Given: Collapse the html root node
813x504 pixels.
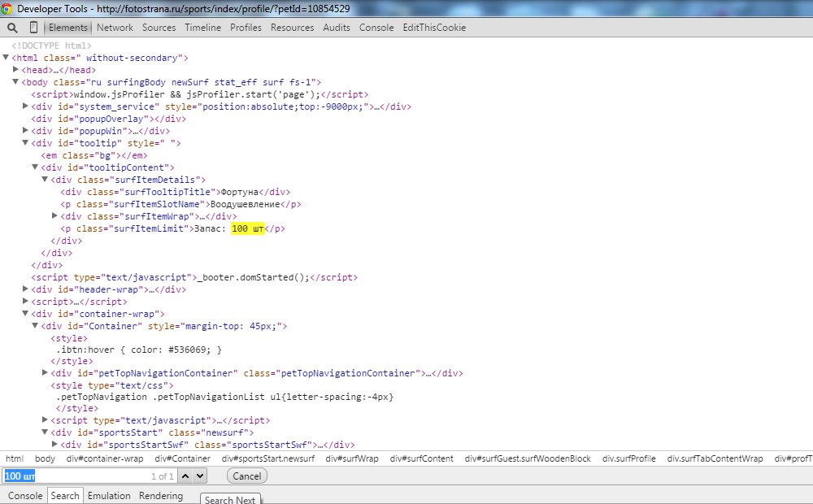Looking at the screenshot, I should point(6,58).
